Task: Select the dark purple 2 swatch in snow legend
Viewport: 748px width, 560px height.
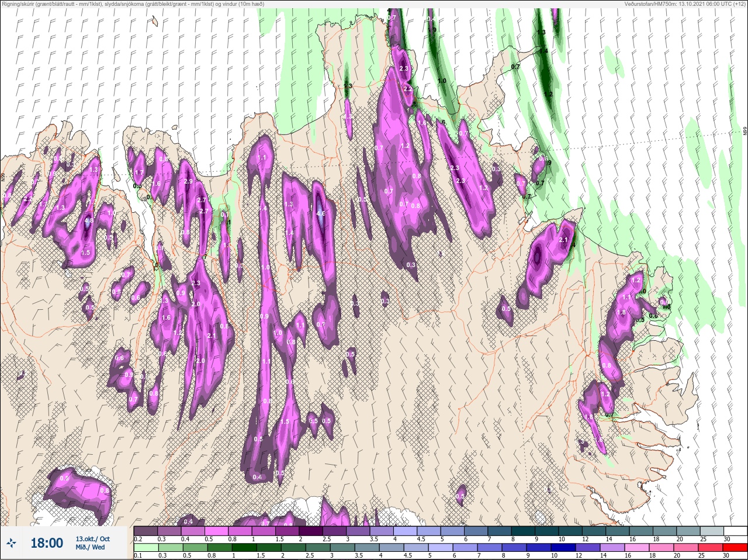Action: tap(312, 531)
